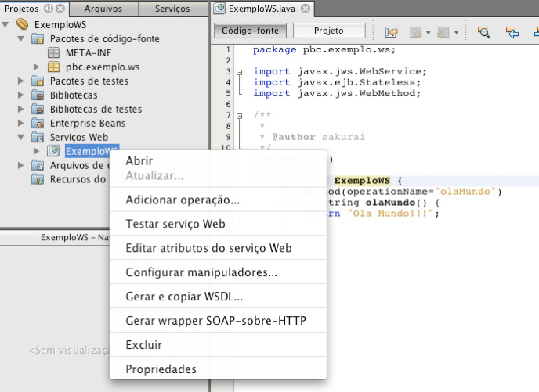The width and height of the screenshot is (539, 392).
Task: Click the pbc.exemplo.ws package icon
Action: coord(53,67)
